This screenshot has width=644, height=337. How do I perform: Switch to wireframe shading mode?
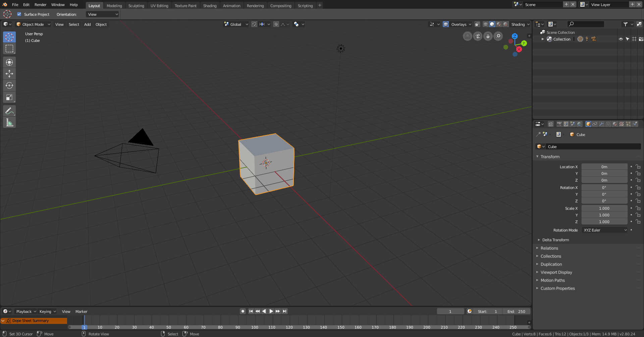point(485,24)
